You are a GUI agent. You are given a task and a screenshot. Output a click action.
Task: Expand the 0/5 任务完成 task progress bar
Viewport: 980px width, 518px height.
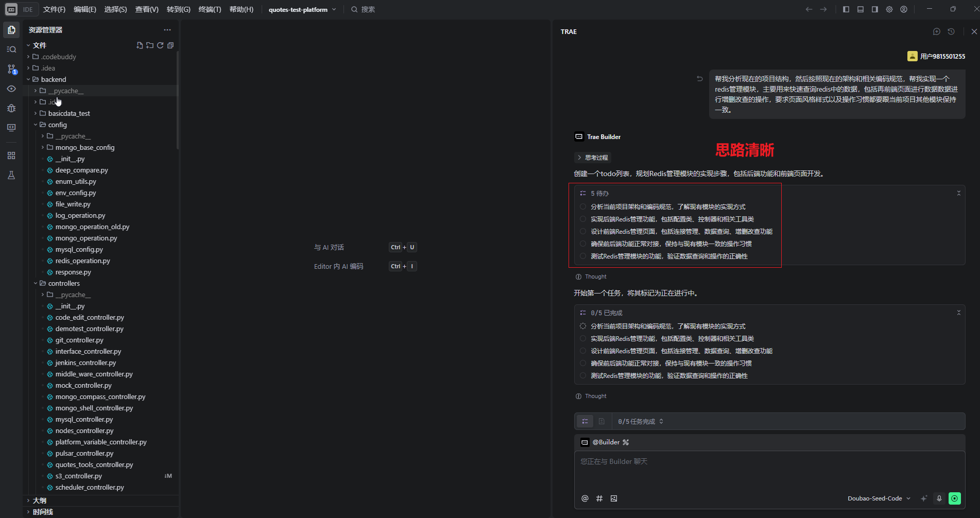click(641, 421)
